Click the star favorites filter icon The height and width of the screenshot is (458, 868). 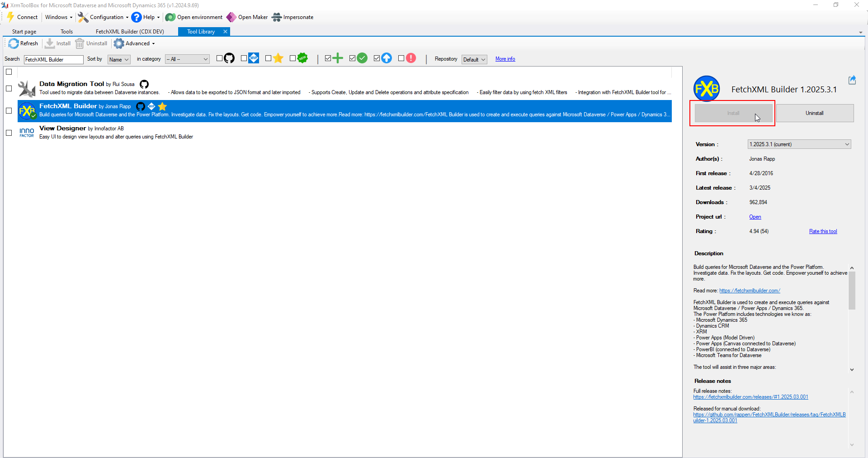(278, 58)
